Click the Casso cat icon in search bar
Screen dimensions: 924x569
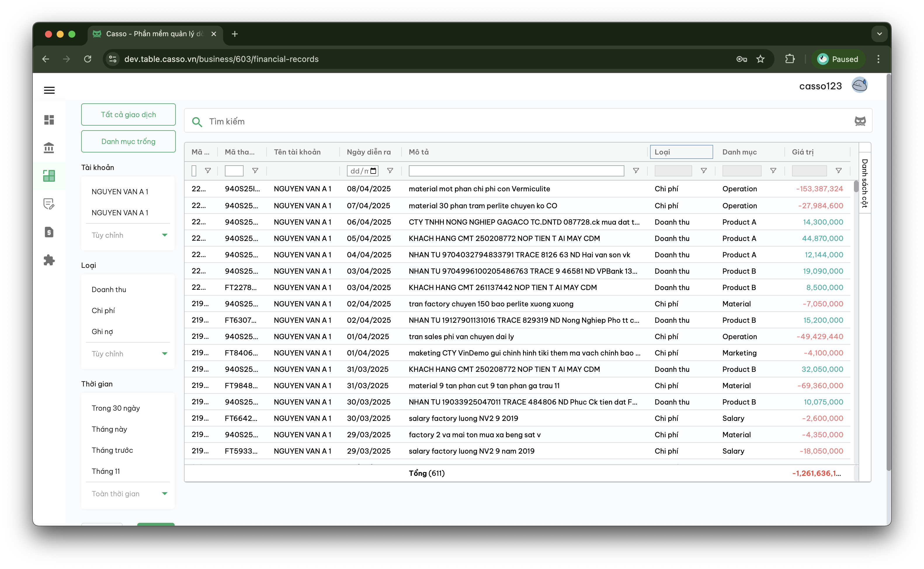(x=860, y=121)
